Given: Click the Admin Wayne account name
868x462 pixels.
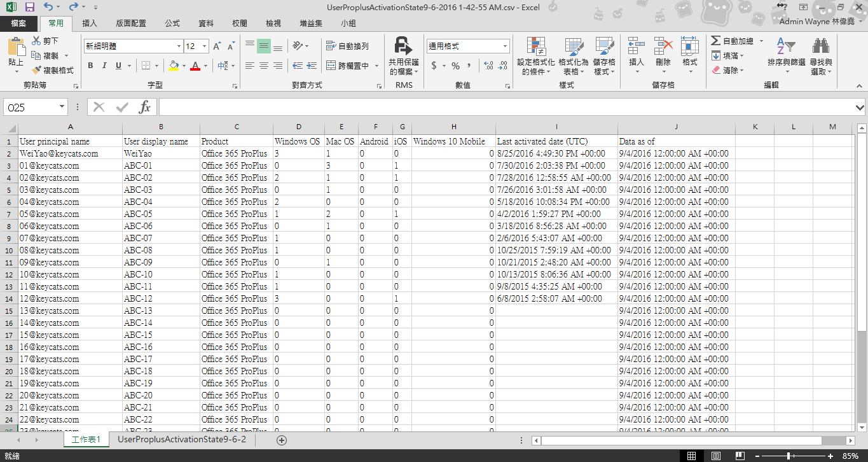Looking at the screenshot, I should pos(817,22).
